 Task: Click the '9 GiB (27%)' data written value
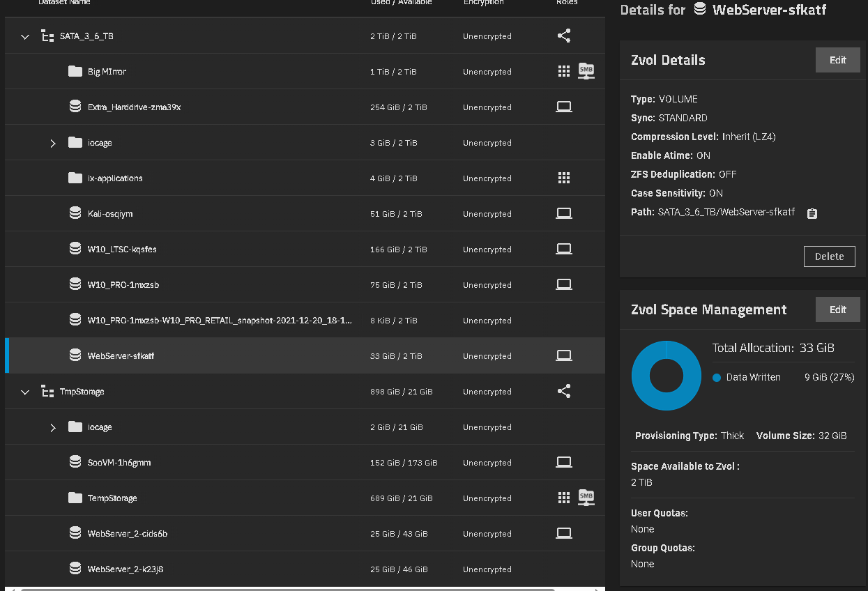coord(829,377)
